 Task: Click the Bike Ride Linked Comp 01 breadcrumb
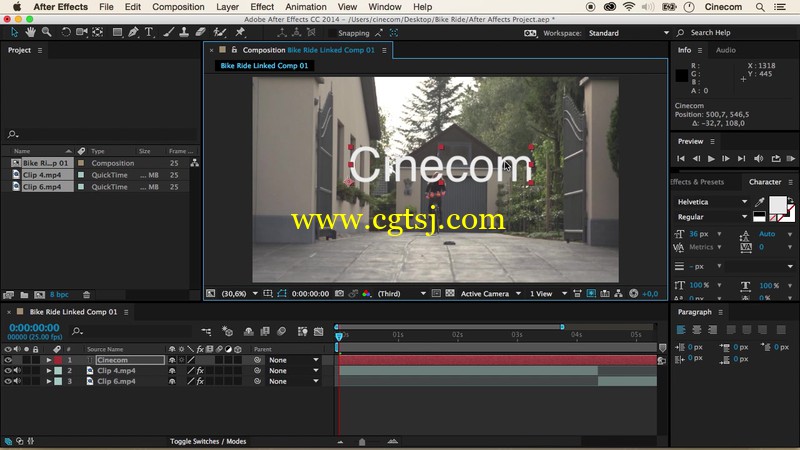[x=264, y=66]
